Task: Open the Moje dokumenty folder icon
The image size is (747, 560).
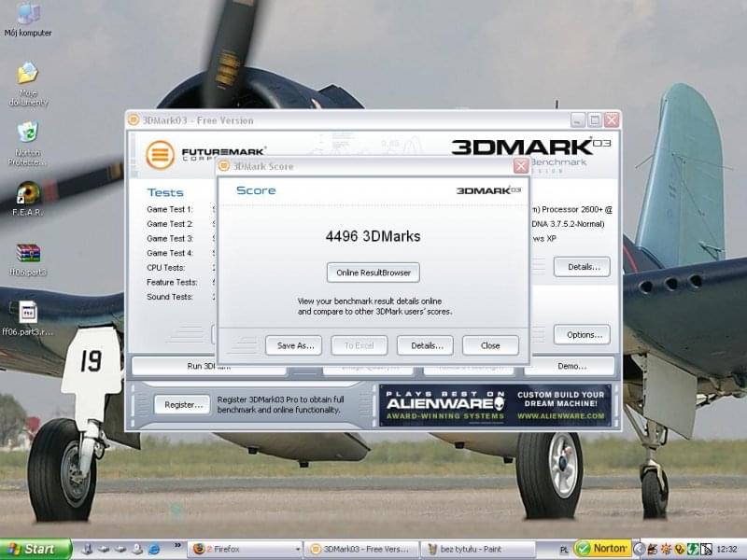Action: 28,75
